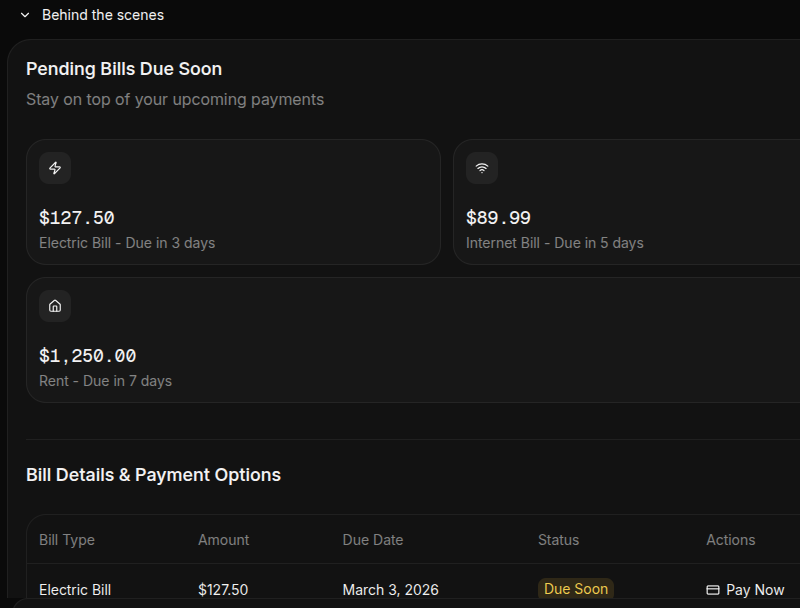Click the Due Date column header
The height and width of the screenshot is (608, 800).
click(373, 540)
